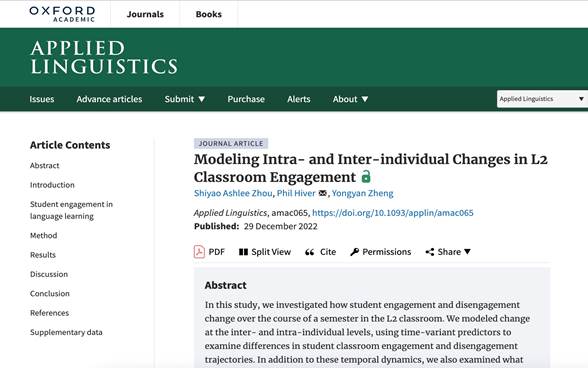Click the email envelope icon beside Phil Hiver
588x368 pixels.
(322, 193)
